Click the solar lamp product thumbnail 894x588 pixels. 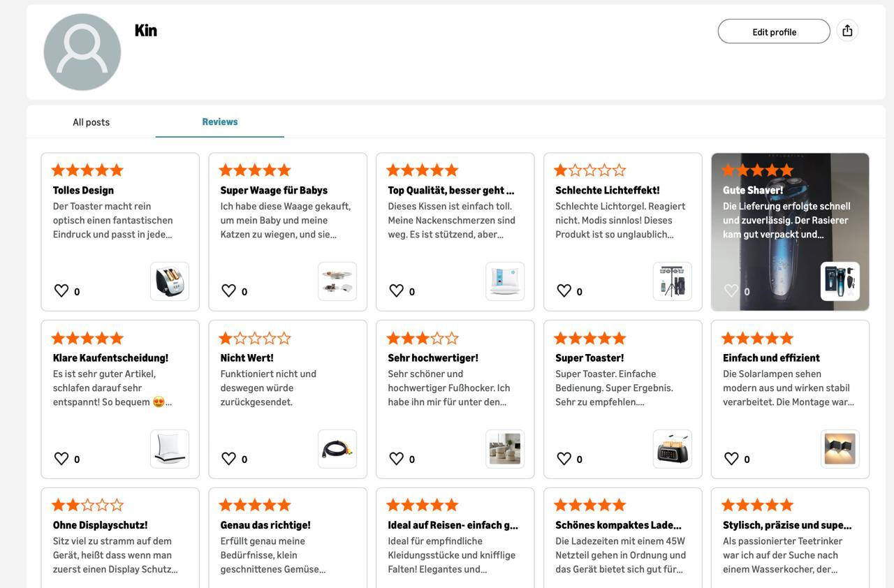pyautogui.click(x=840, y=449)
